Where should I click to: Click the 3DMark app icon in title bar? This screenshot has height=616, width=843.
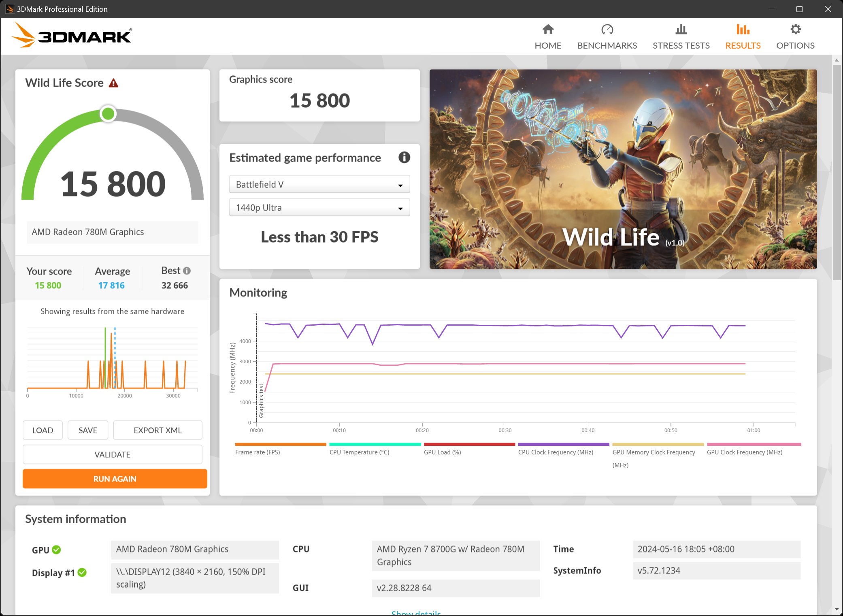[9, 9]
